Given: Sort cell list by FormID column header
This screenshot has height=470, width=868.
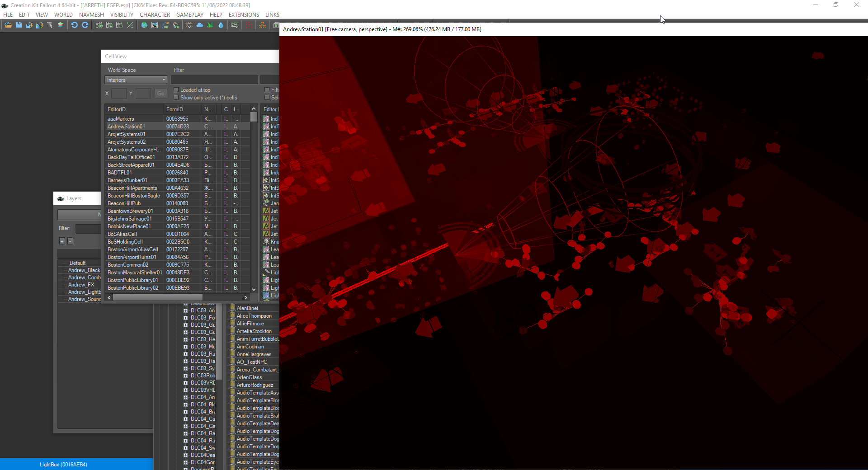Looking at the screenshot, I should point(183,109).
